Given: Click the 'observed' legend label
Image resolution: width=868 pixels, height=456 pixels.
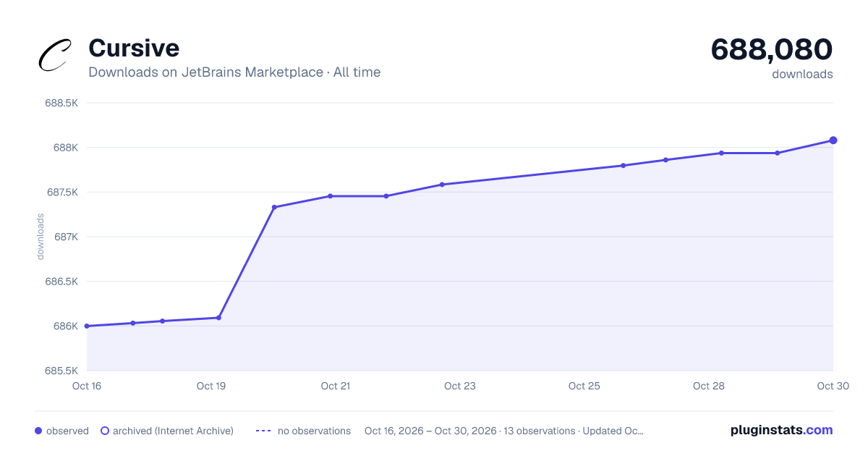Looking at the screenshot, I should [67, 431].
